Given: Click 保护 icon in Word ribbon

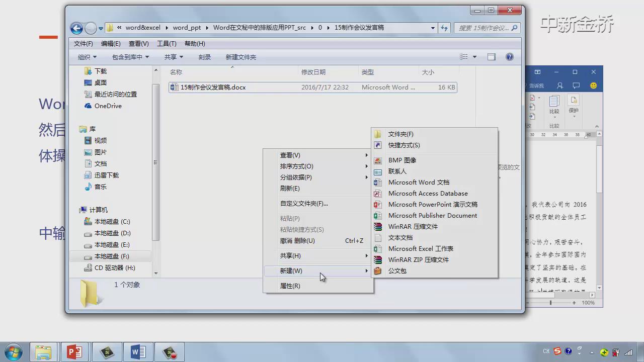Looking at the screenshot, I should [574, 106].
